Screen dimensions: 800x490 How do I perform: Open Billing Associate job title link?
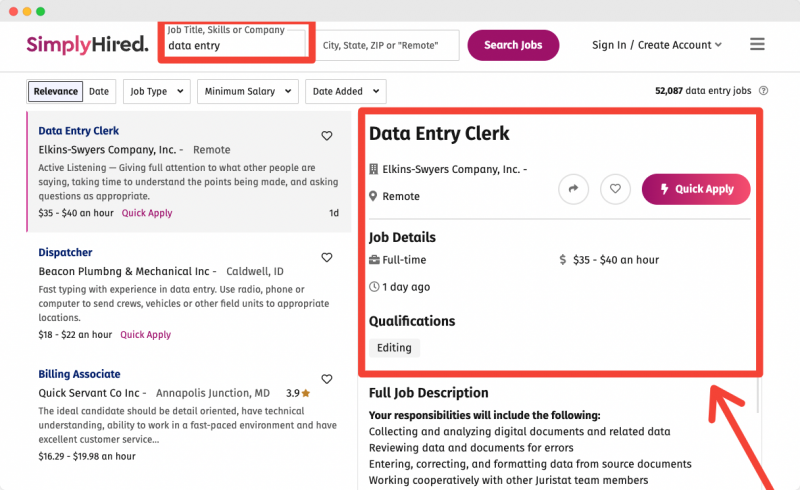click(79, 374)
